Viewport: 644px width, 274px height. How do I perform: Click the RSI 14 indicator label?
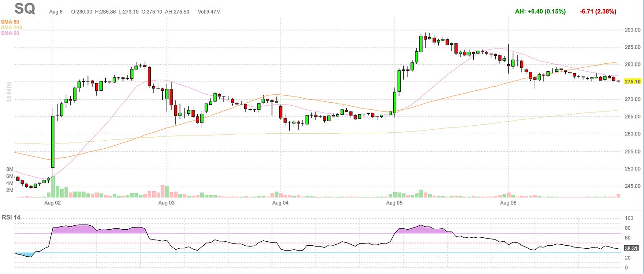tap(11, 217)
